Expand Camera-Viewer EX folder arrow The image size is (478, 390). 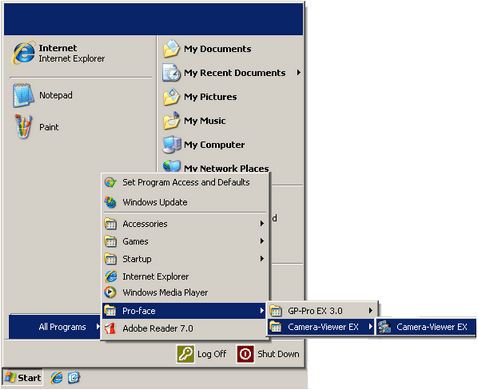click(370, 327)
